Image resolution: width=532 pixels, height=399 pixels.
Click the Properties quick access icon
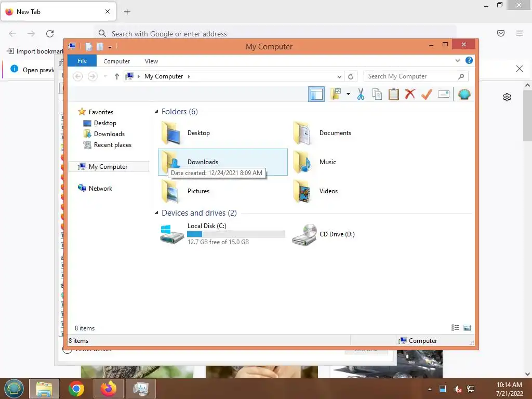[x=88, y=46]
